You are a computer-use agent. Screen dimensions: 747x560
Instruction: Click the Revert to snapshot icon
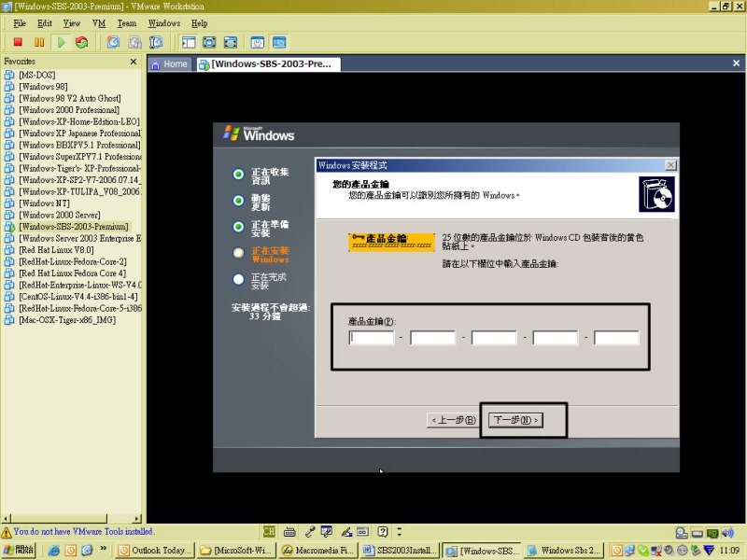tap(134, 42)
